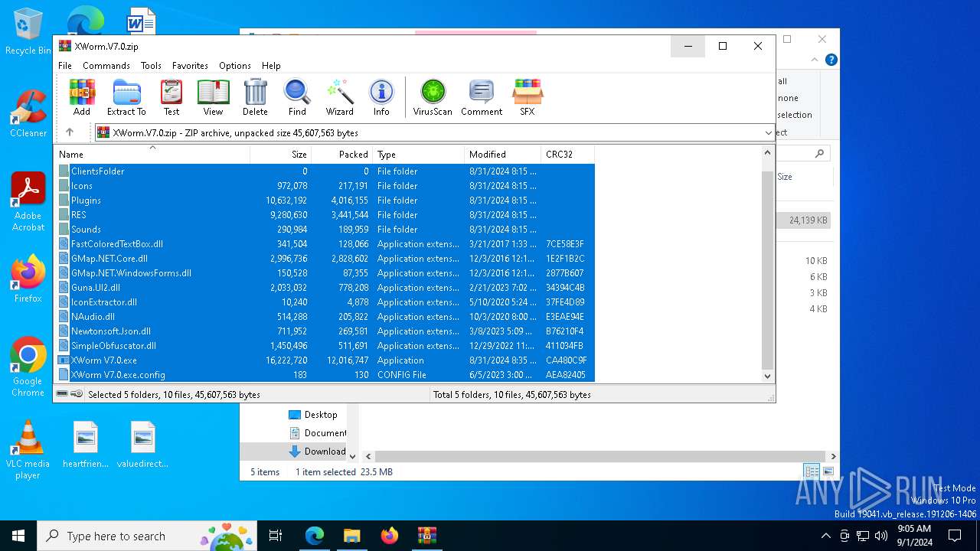Screen dimensions: 980x551
Task: Open the Help menu
Action: 271,66
